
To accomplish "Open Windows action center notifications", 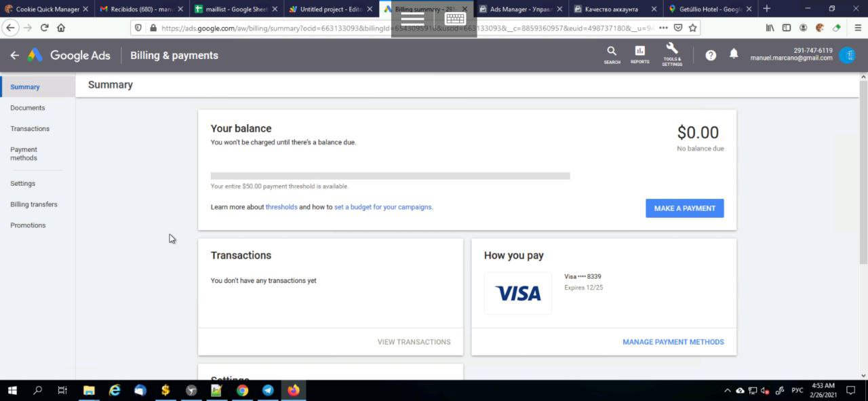I will (851, 390).
